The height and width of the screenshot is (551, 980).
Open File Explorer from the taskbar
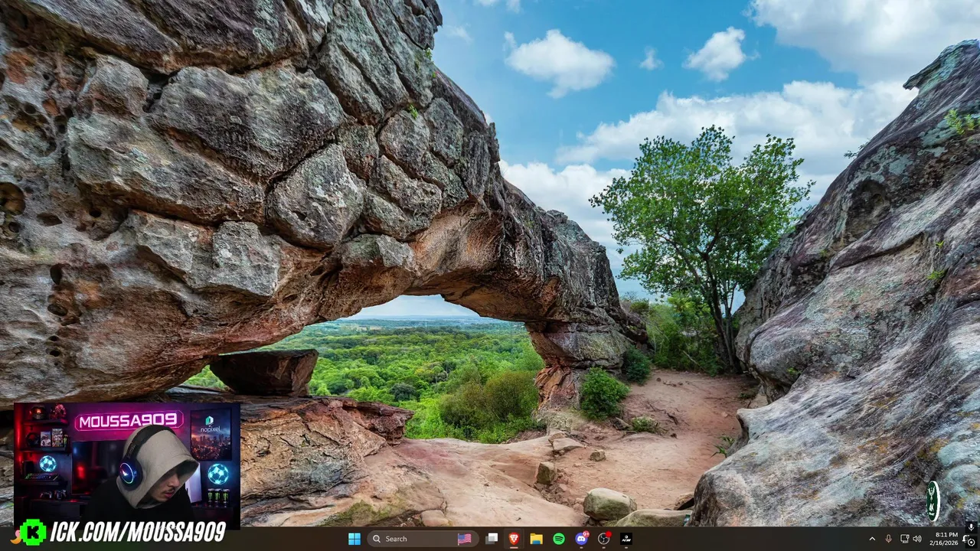536,539
